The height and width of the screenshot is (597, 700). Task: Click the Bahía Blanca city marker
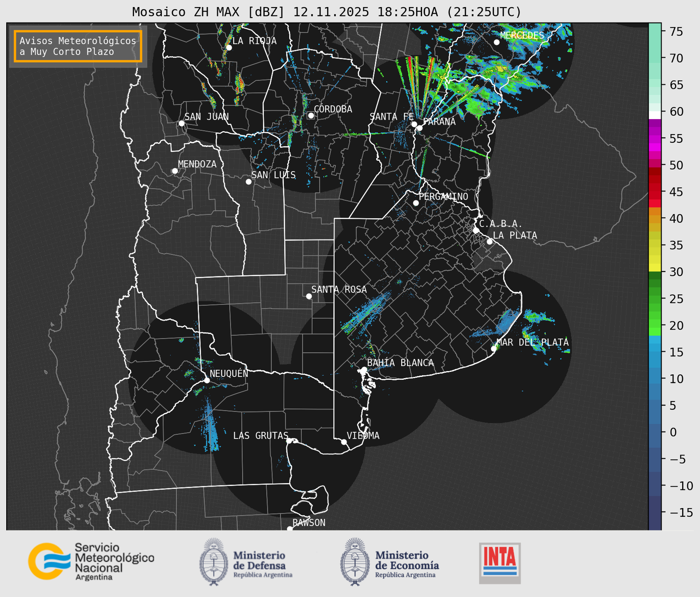click(x=364, y=369)
